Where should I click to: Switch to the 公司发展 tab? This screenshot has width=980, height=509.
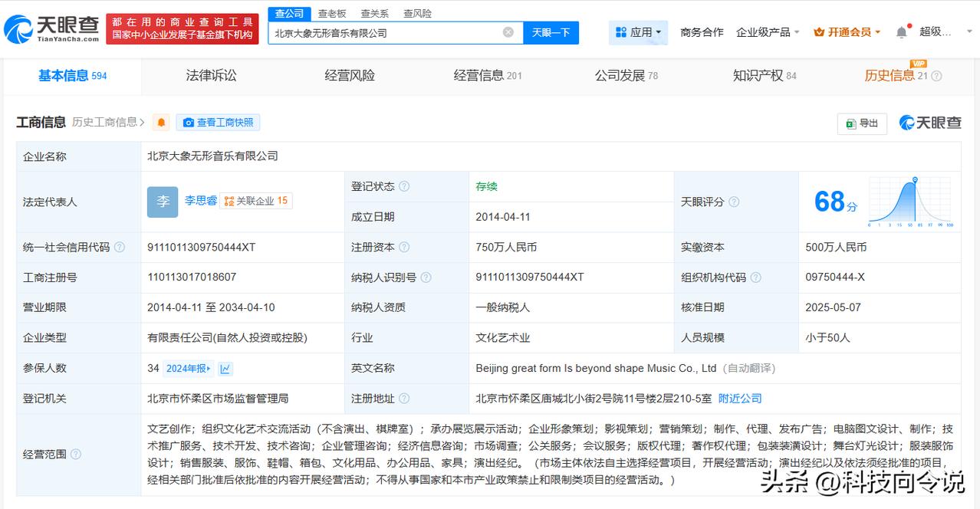(626, 76)
